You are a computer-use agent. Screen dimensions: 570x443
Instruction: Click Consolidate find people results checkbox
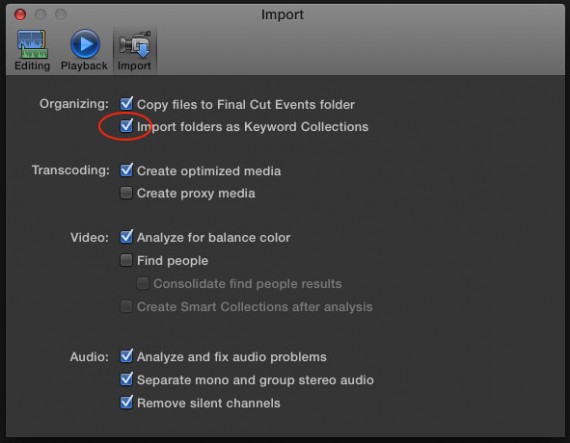tap(142, 283)
